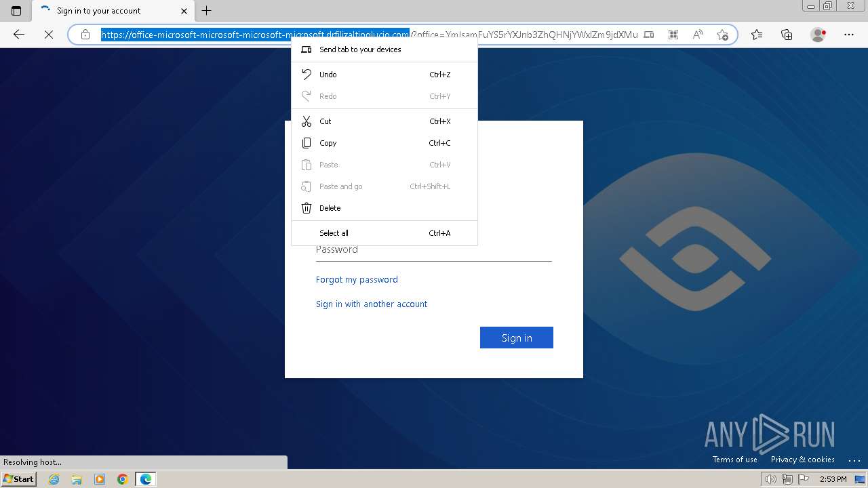Image resolution: width=868 pixels, height=488 pixels.
Task: Open File Explorer from the taskbar
Action: click(x=77, y=479)
